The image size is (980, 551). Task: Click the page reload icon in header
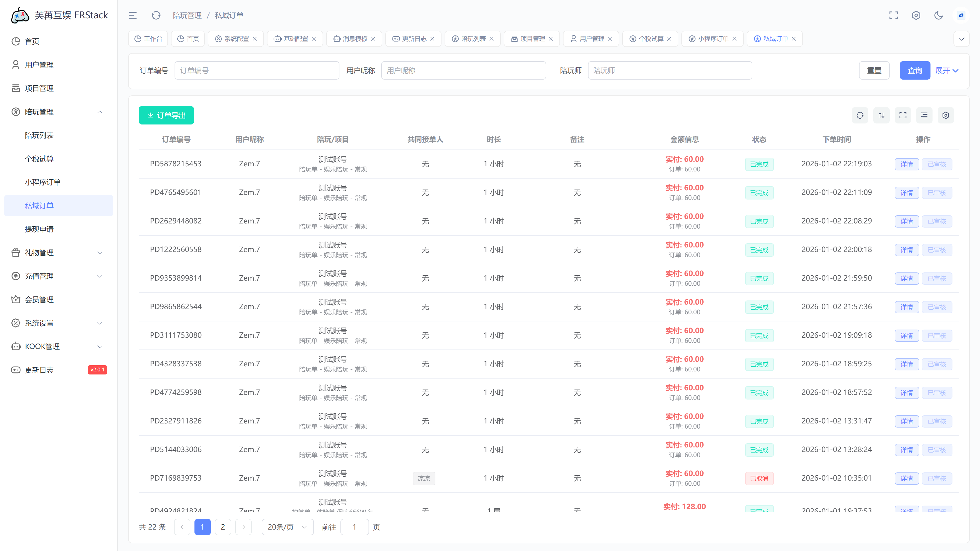point(156,15)
